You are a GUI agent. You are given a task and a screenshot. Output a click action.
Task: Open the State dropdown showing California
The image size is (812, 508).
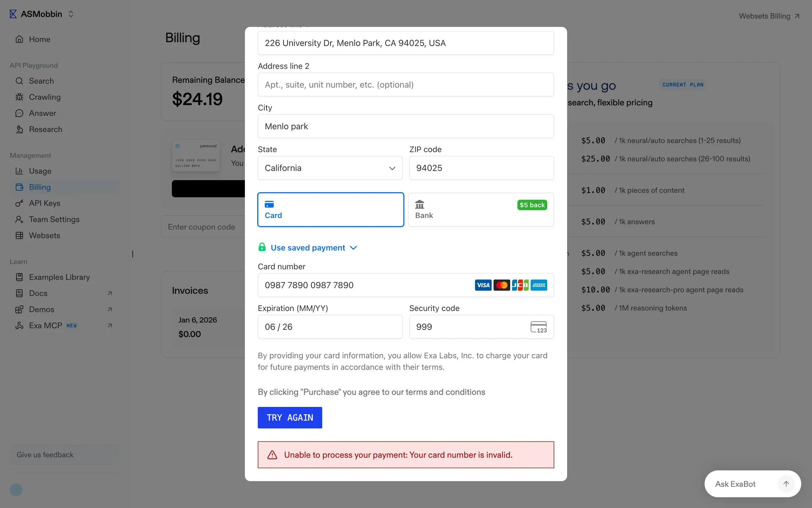[x=330, y=168]
